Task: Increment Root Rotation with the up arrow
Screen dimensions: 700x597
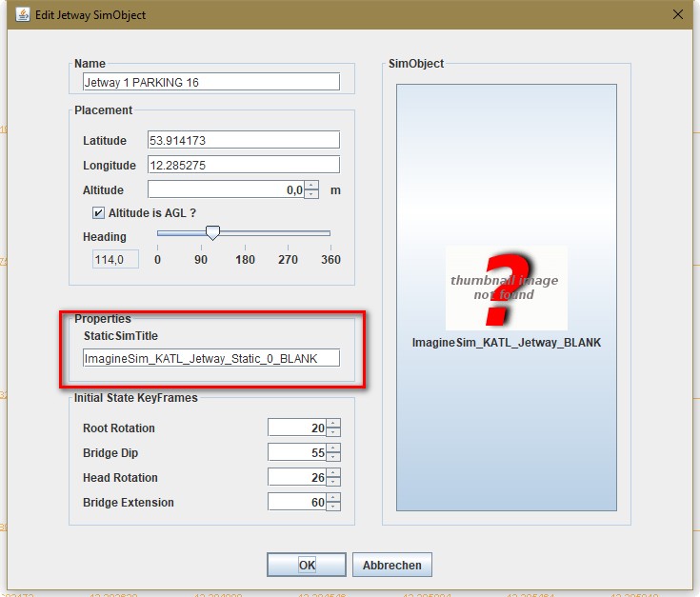Action: [x=333, y=424]
